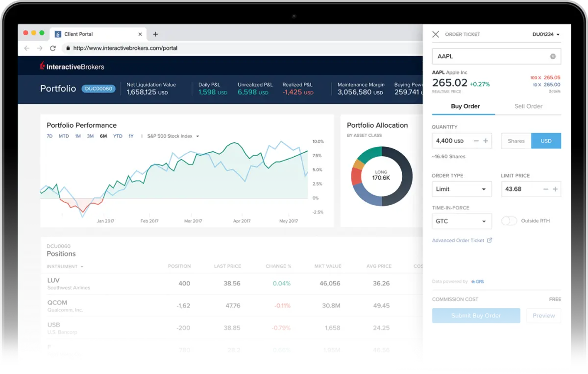Increase the limit price with the plus stepper
Image resolution: width=588 pixels, height=374 pixels.
click(x=556, y=189)
